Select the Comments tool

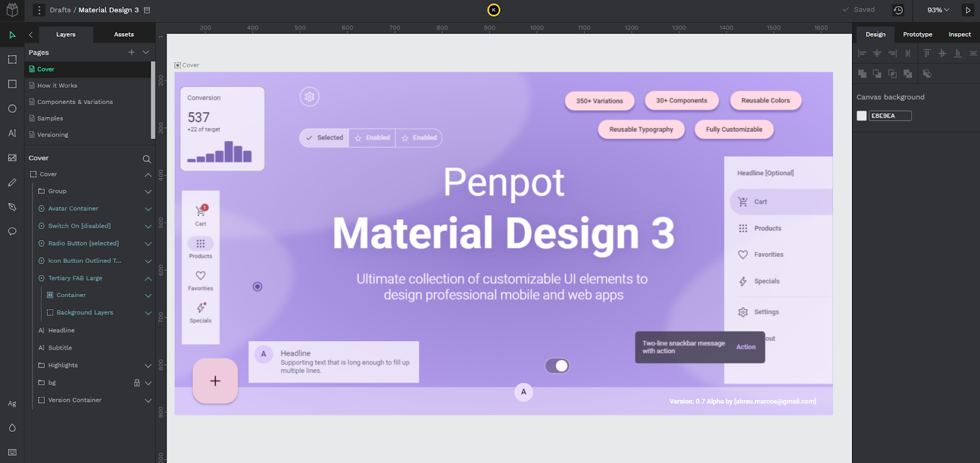[12, 231]
